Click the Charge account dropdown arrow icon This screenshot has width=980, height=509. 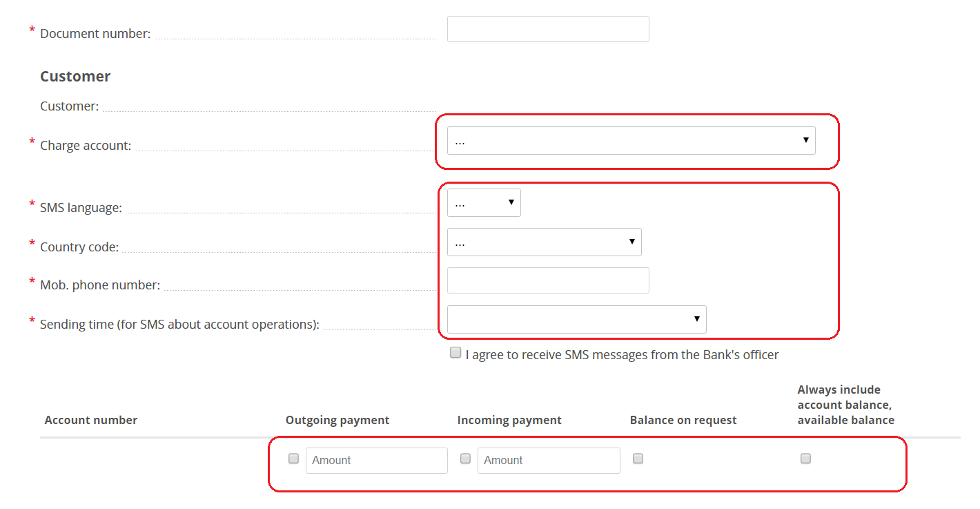805,140
